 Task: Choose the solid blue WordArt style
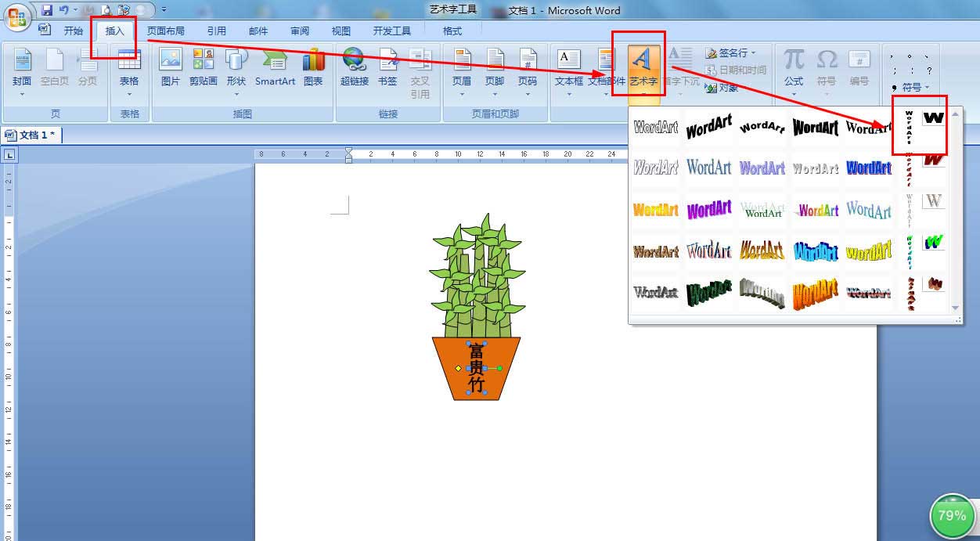[869, 168]
